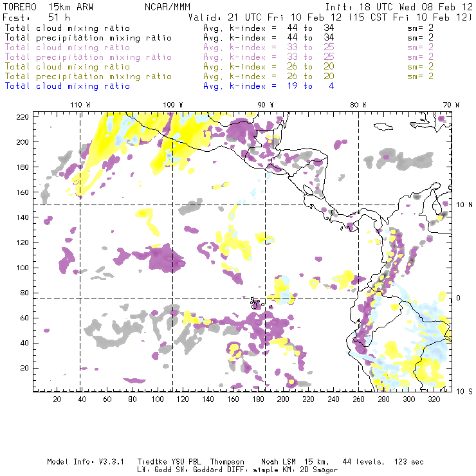The image size is (476, 476).
Task: Click y-axis grid label "180"
Action: pos(23,167)
